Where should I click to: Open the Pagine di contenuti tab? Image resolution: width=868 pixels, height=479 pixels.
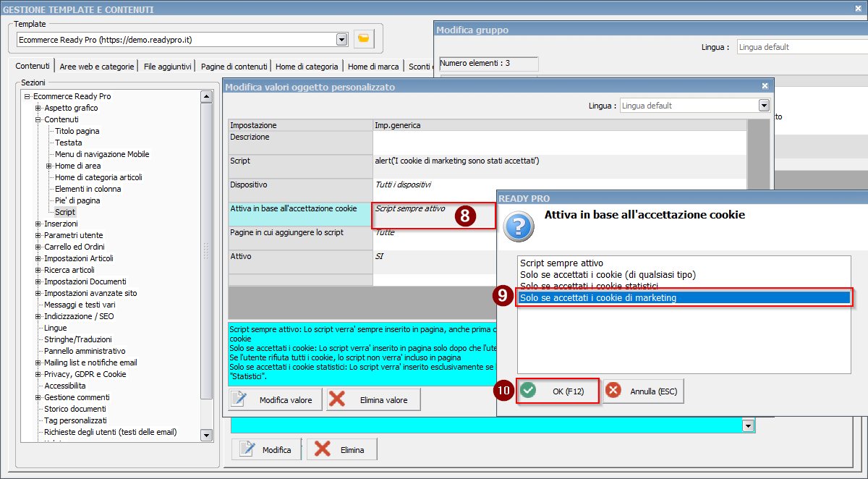point(234,66)
